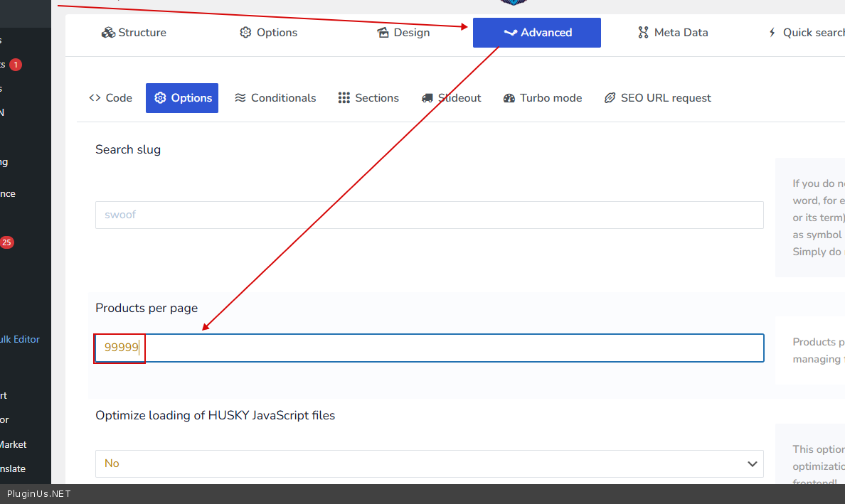
Task: Open the Optimize loading HUSKY JavaScript dropdown
Action: (x=429, y=463)
